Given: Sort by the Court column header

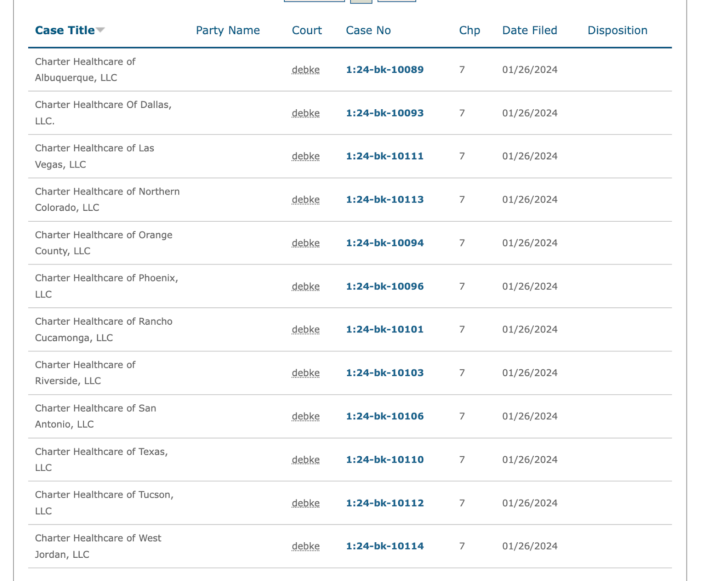Looking at the screenshot, I should tap(307, 31).
